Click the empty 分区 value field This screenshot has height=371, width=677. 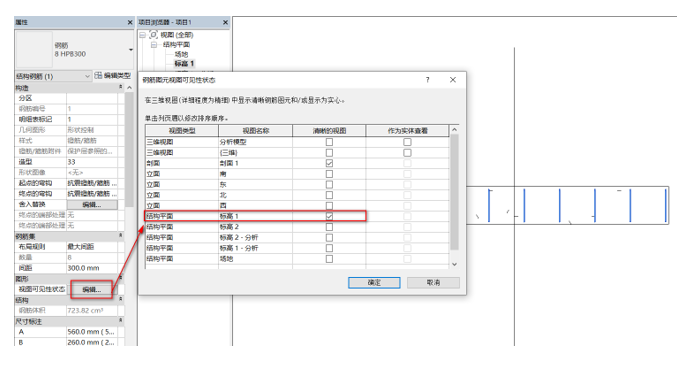click(x=92, y=98)
